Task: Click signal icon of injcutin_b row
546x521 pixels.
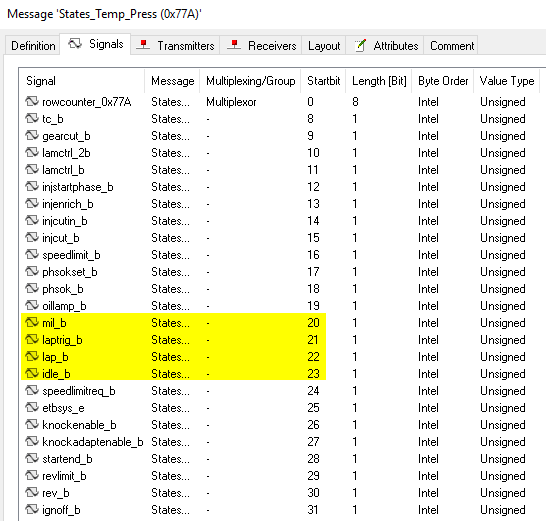Action: [32, 220]
